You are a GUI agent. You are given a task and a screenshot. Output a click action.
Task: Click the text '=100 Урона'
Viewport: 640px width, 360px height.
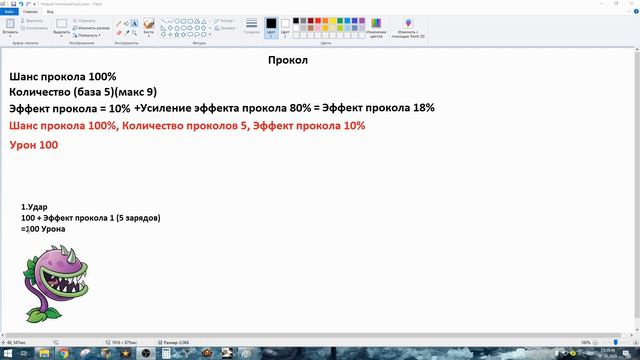43,229
